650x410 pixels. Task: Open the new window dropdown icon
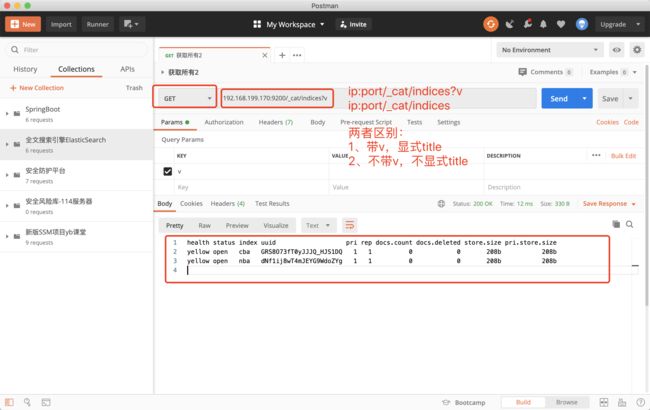click(131, 24)
